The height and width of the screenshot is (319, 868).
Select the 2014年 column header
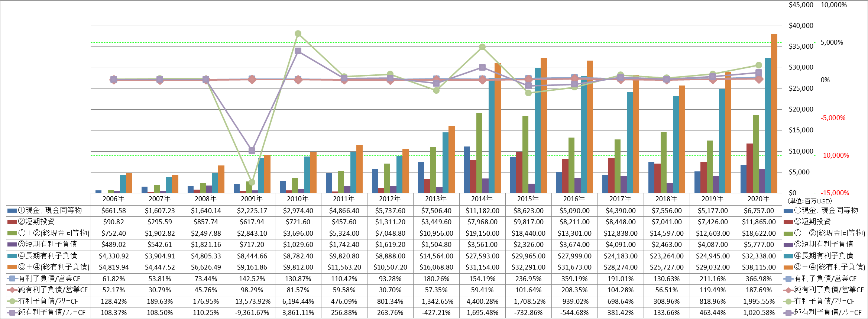(x=482, y=199)
